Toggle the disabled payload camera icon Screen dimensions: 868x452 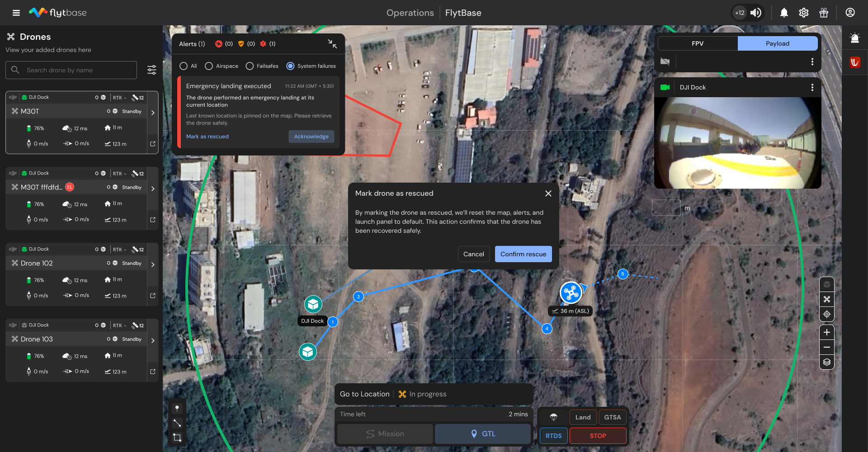[x=665, y=61]
